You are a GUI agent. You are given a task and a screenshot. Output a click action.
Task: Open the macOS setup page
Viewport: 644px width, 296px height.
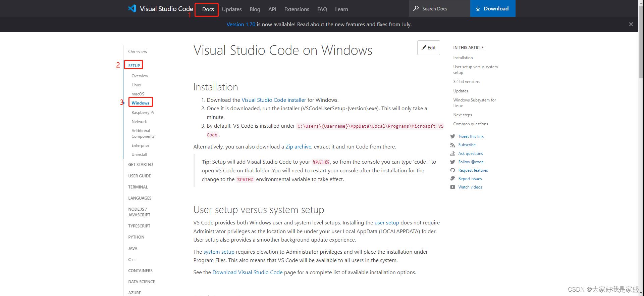pos(138,94)
